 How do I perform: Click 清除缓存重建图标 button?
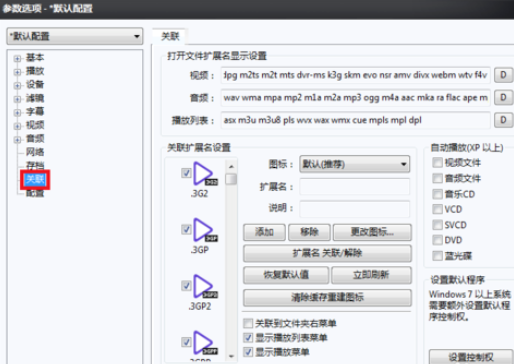pyautogui.click(x=327, y=298)
